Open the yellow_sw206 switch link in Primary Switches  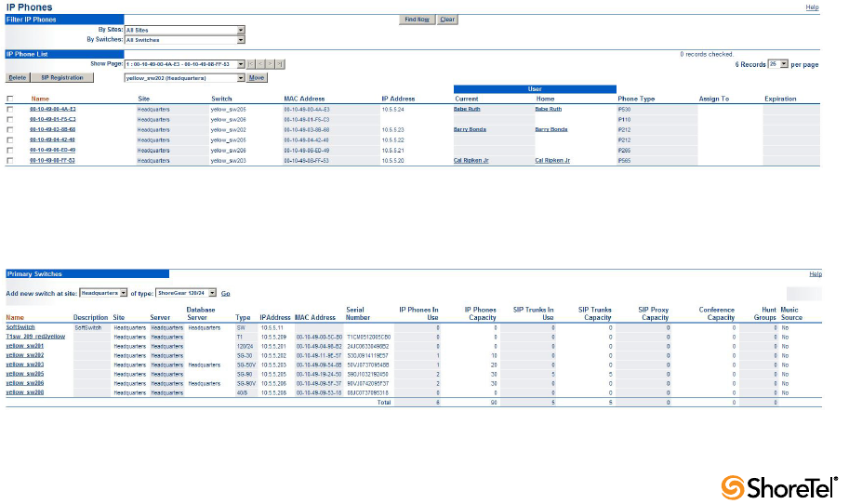[25, 383]
